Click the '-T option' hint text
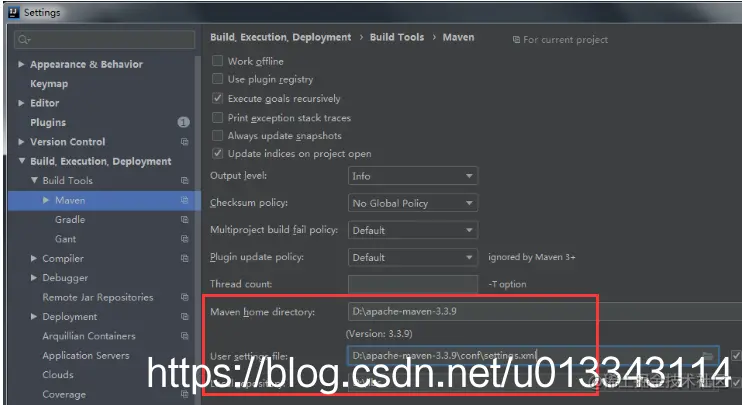The height and width of the screenshot is (405, 742). coord(507,284)
